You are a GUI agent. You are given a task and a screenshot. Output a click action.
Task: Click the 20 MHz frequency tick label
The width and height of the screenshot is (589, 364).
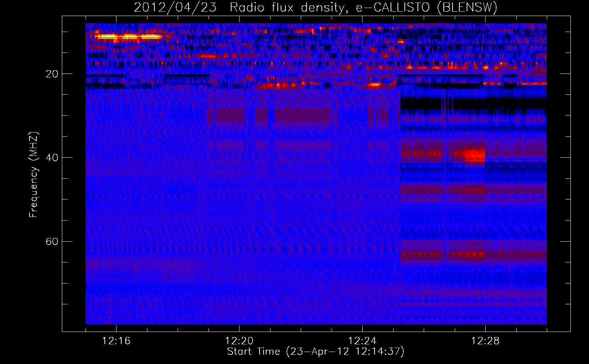coord(52,74)
